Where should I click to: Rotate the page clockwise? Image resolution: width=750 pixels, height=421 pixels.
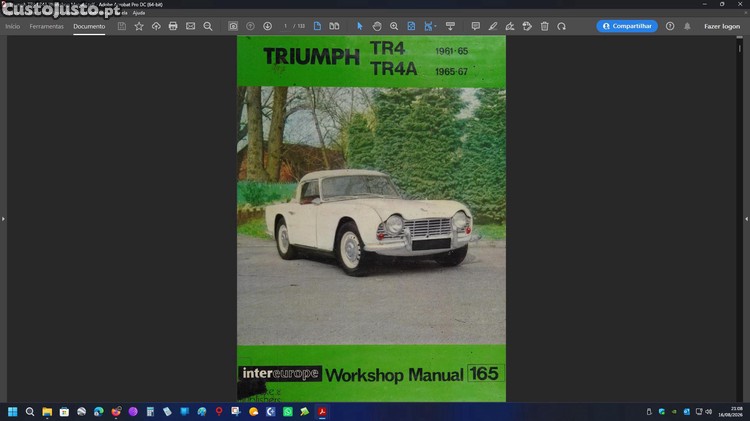(x=562, y=26)
